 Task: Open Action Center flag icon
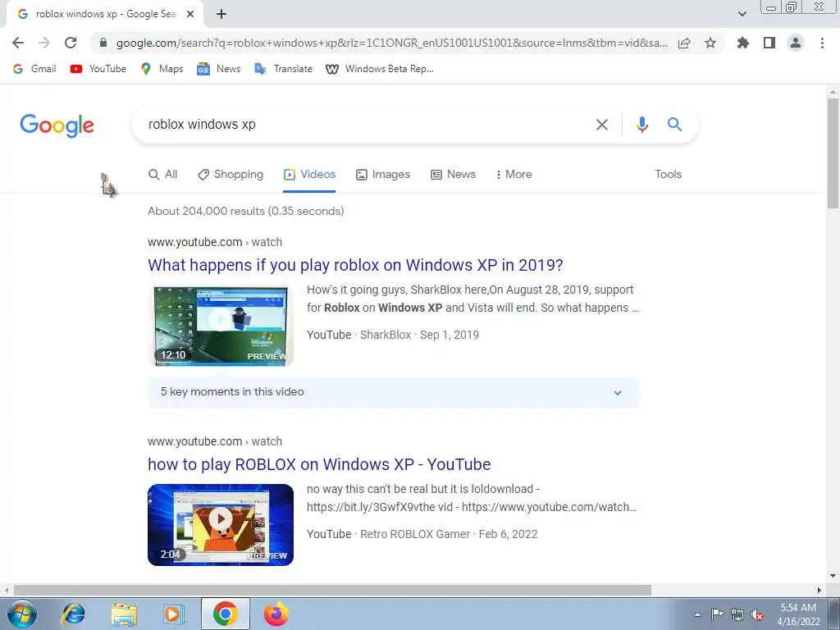coord(717,614)
